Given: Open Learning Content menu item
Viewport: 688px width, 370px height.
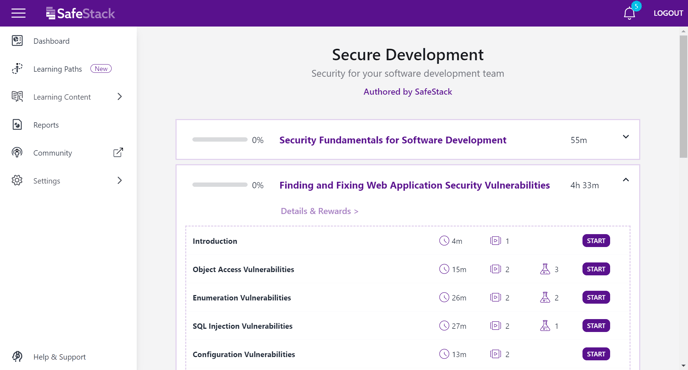Looking at the screenshot, I should [62, 97].
